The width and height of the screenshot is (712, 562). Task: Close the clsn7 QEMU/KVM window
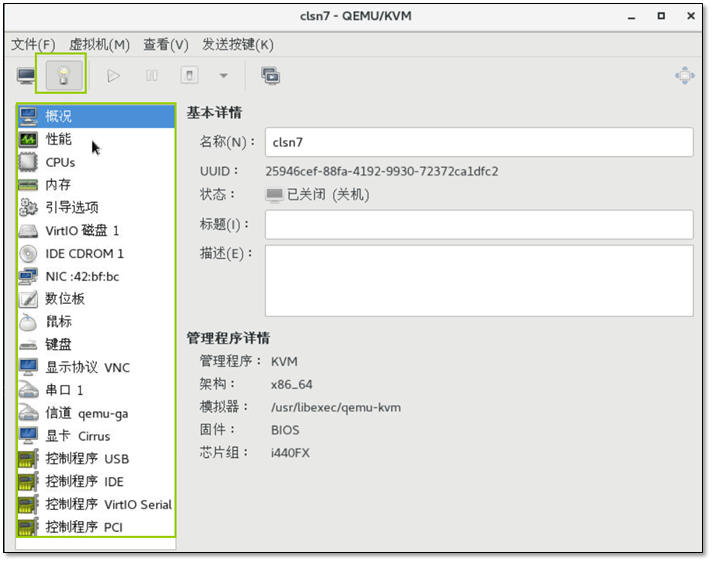(691, 16)
